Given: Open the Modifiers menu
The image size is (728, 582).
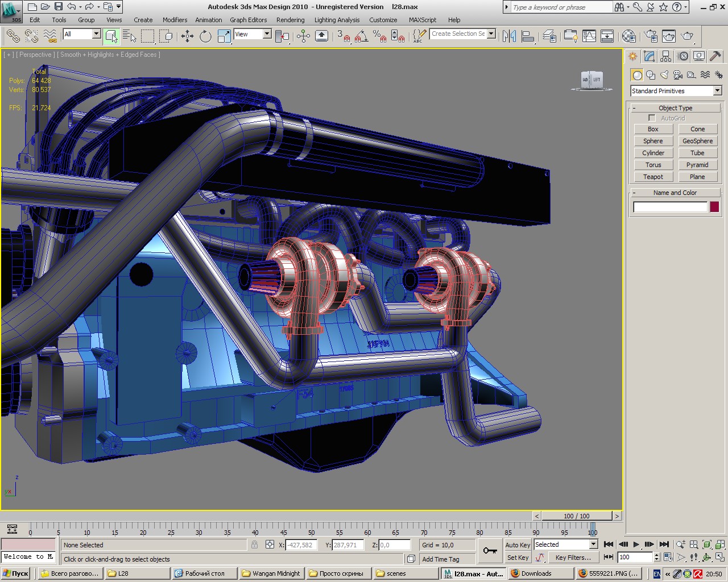Looking at the screenshot, I should tap(175, 20).
